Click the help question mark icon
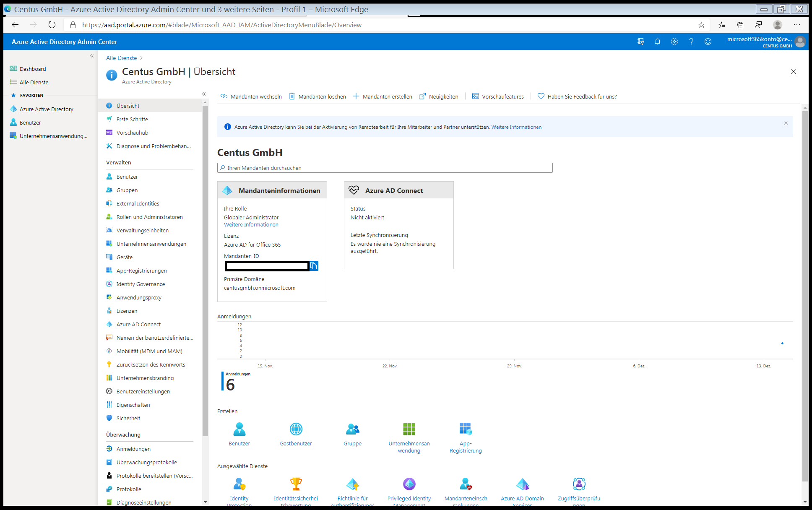Viewport: 812px width, 510px height. pyautogui.click(x=691, y=42)
